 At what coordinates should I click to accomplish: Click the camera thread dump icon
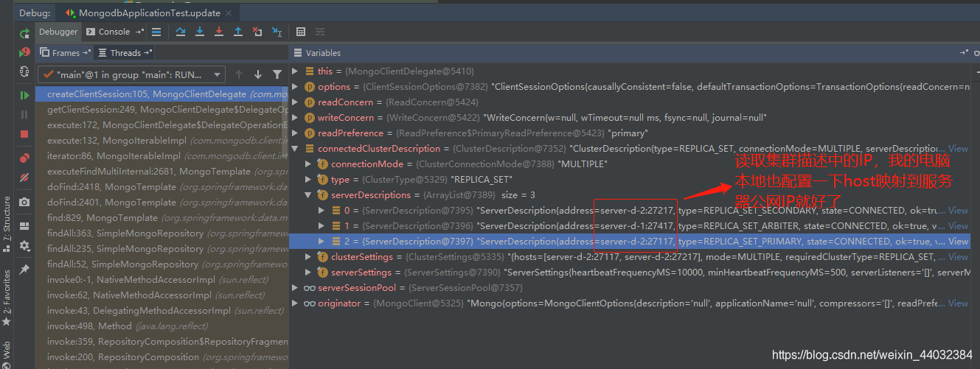(24, 202)
